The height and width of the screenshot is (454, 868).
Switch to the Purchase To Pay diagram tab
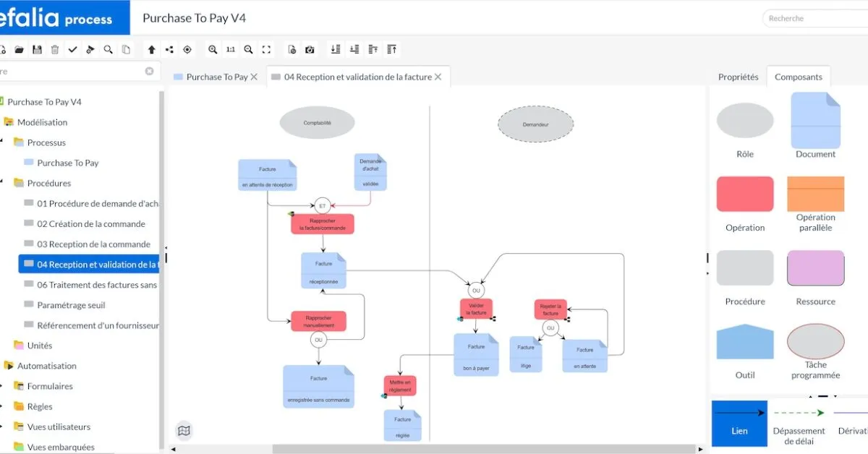click(x=216, y=77)
